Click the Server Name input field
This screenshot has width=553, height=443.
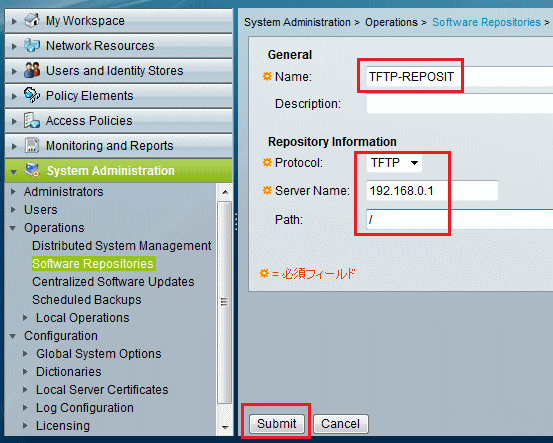(432, 191)
